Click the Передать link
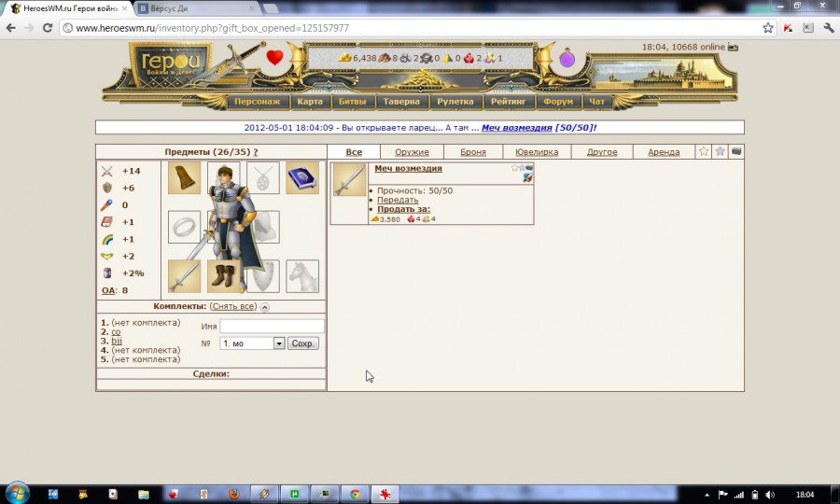The height and width of the screenshot is (504, 840). click(x=398, y=200)
